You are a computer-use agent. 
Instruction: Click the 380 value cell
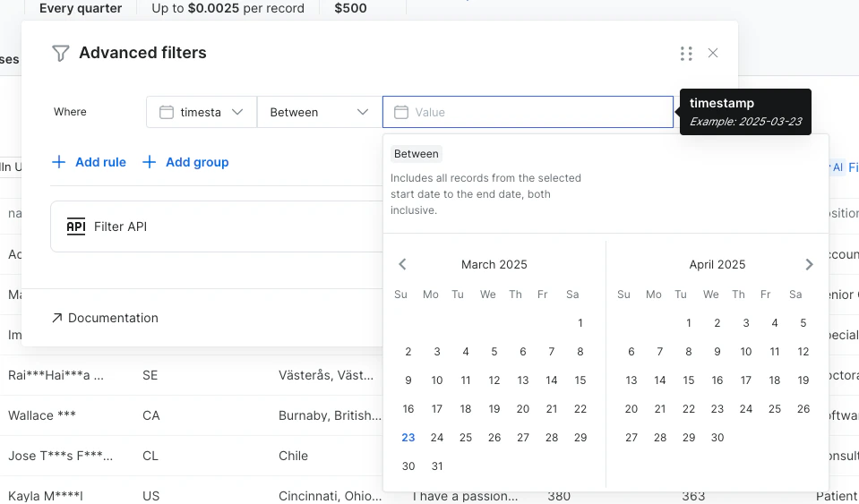coord(559,496)
